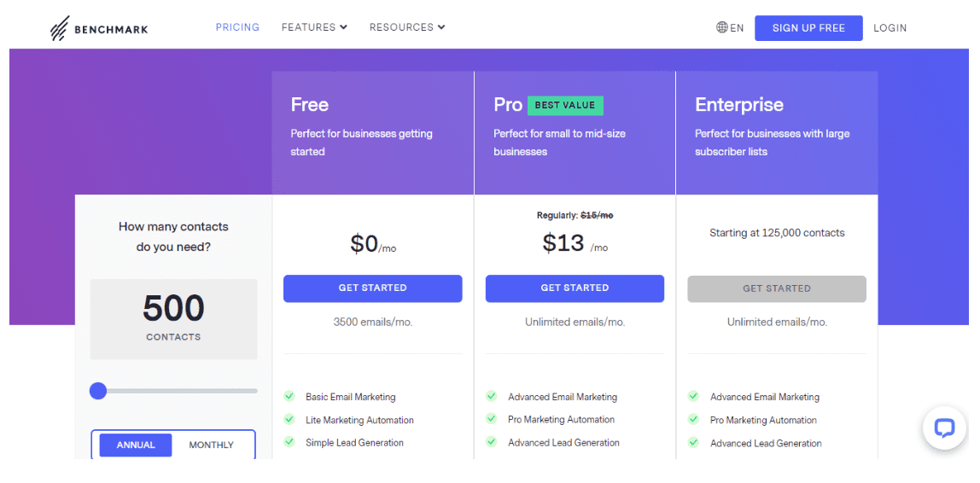Viewport: 980px width, 483px height.
Task: Click the globe language icon
Action: click(x=722, y=27)
